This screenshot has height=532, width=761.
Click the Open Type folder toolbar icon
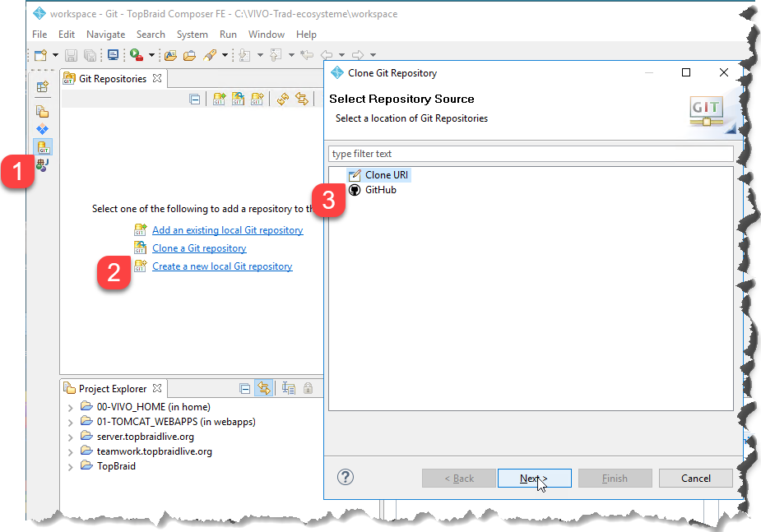[170, 55]
